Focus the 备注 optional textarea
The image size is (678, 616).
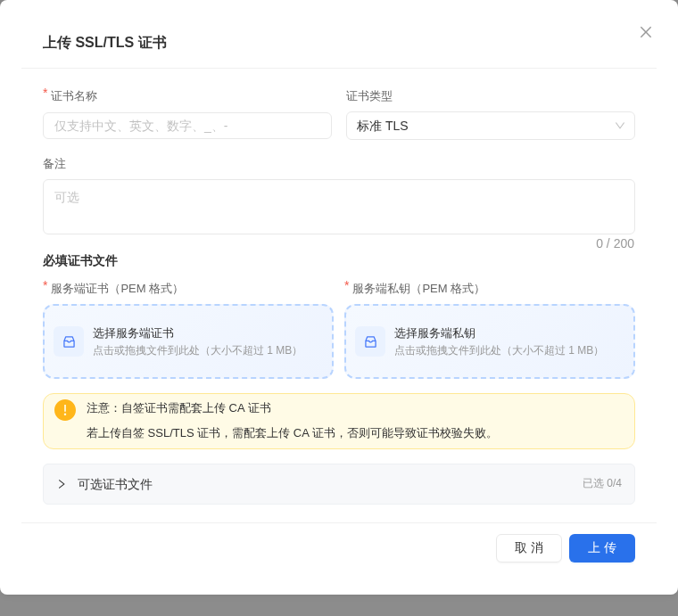click(339, 207)
